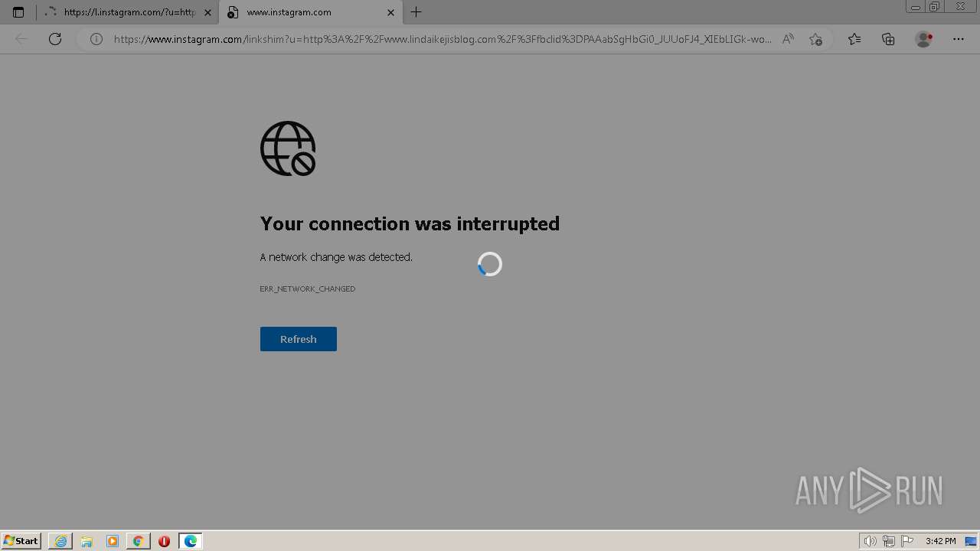Click the address bar URL field
980x551 pixels.
pos(443,39)
